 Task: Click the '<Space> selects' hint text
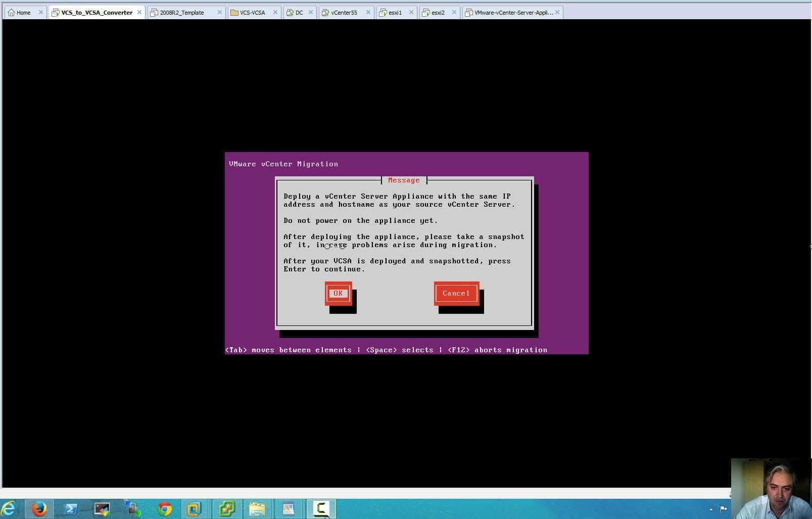[x=400, y=350]
